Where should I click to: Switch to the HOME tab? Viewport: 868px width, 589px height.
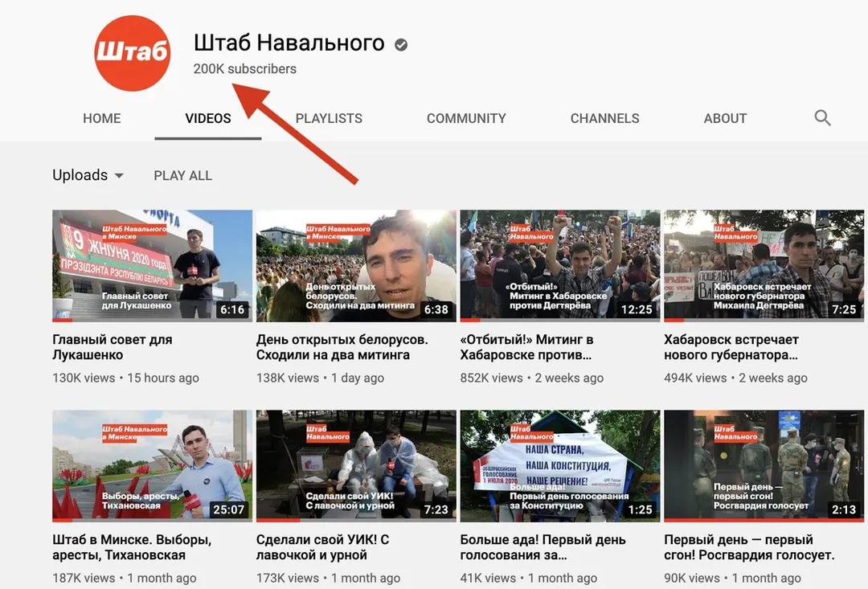click(x=102, y=118)
